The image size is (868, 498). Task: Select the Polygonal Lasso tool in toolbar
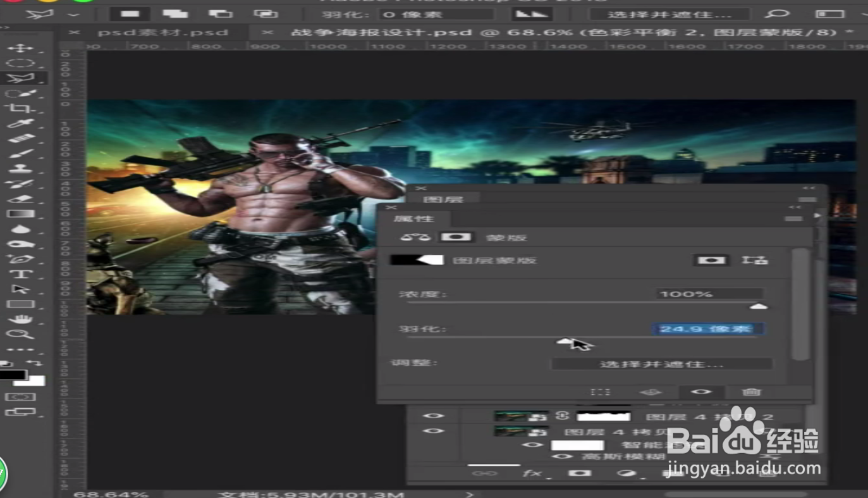coord(20,78)
